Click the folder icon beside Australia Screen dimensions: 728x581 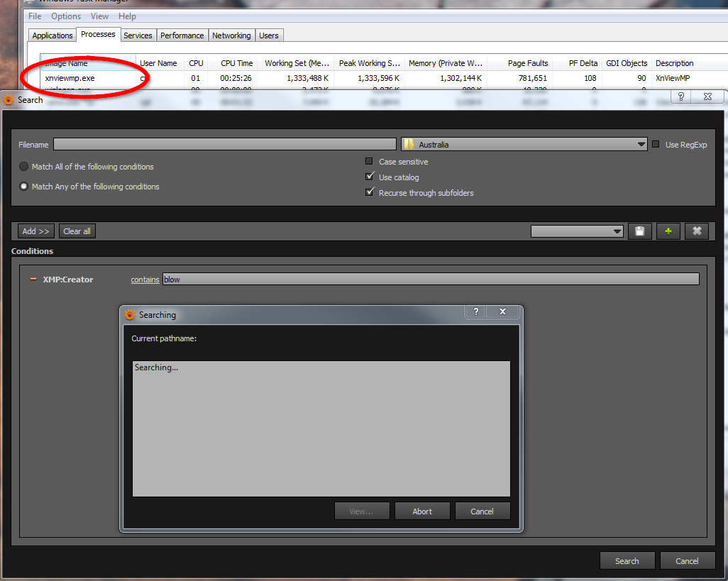[x=409, y=144]
